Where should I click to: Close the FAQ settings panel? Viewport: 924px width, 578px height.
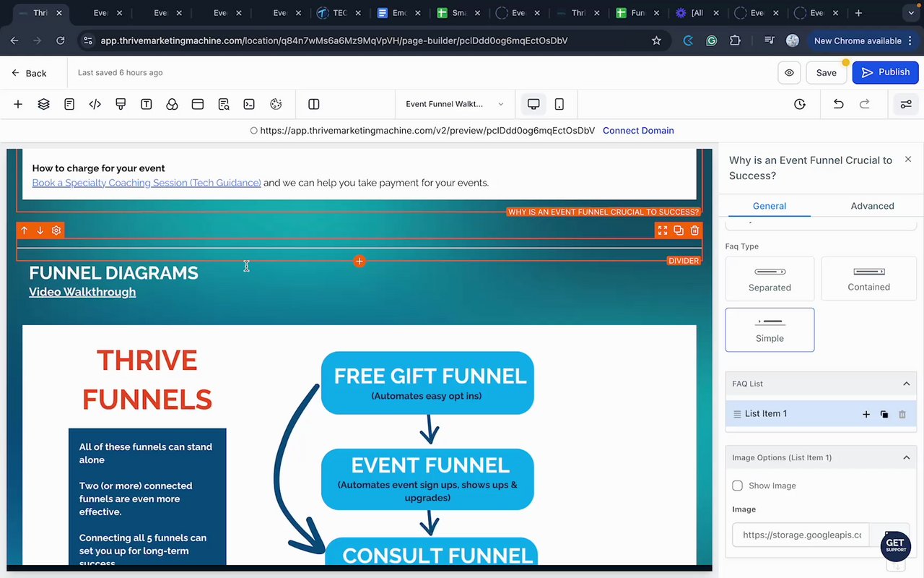point(908,159)
